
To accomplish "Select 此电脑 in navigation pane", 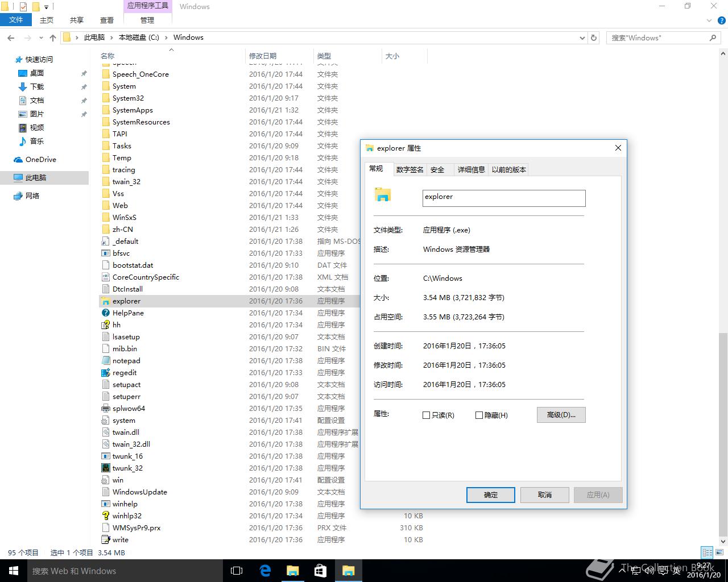I will (36, 177).
